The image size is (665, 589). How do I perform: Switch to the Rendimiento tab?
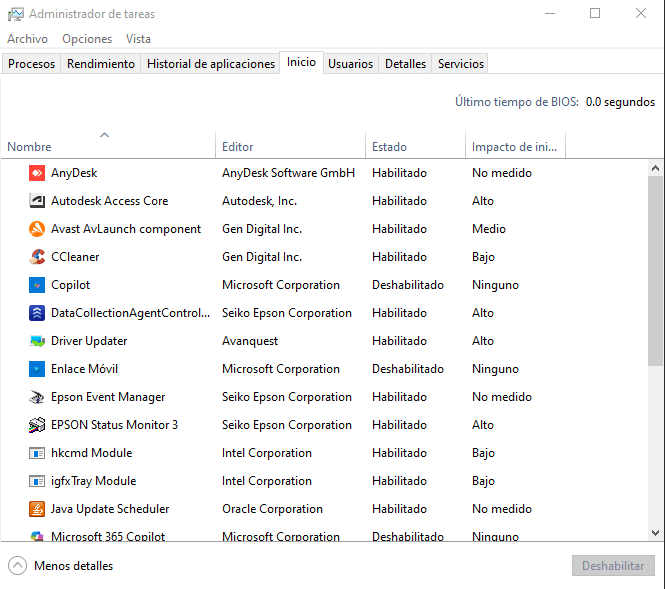[x=101, y=64]
